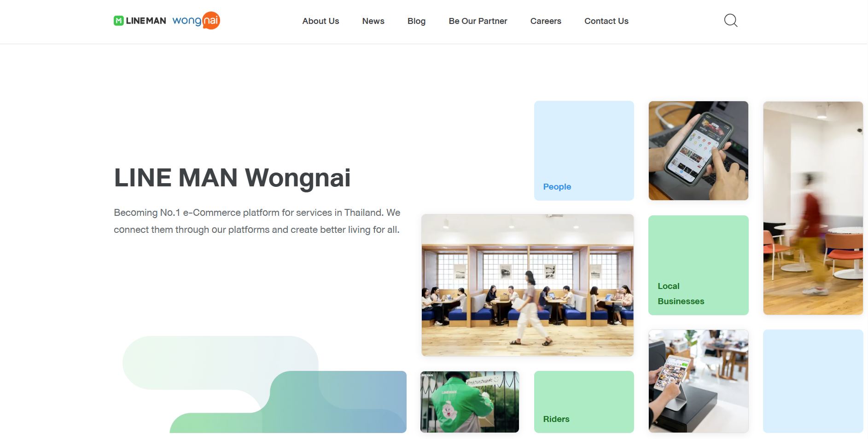Open the Careers link
Screen dimensions: 868x439
546,21
